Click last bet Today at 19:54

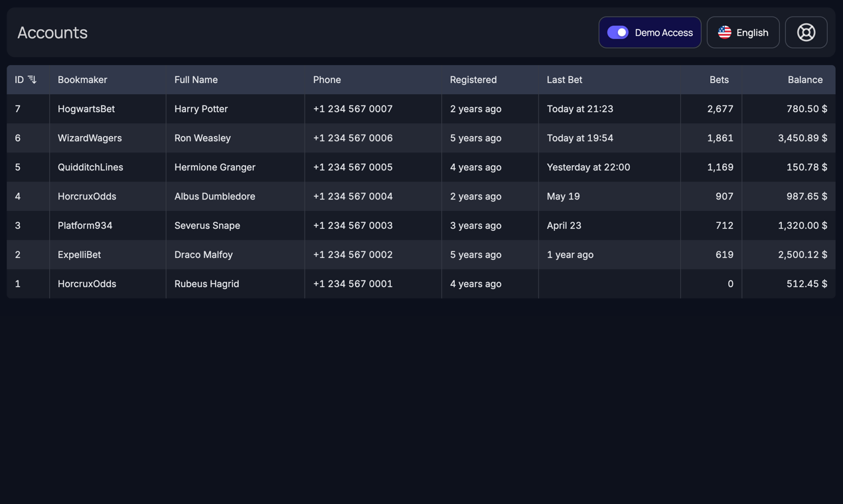580,138
